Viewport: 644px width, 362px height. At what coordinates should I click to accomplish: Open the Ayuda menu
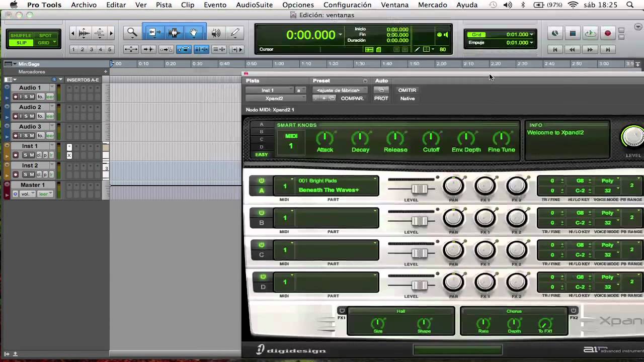pos(467,5)
